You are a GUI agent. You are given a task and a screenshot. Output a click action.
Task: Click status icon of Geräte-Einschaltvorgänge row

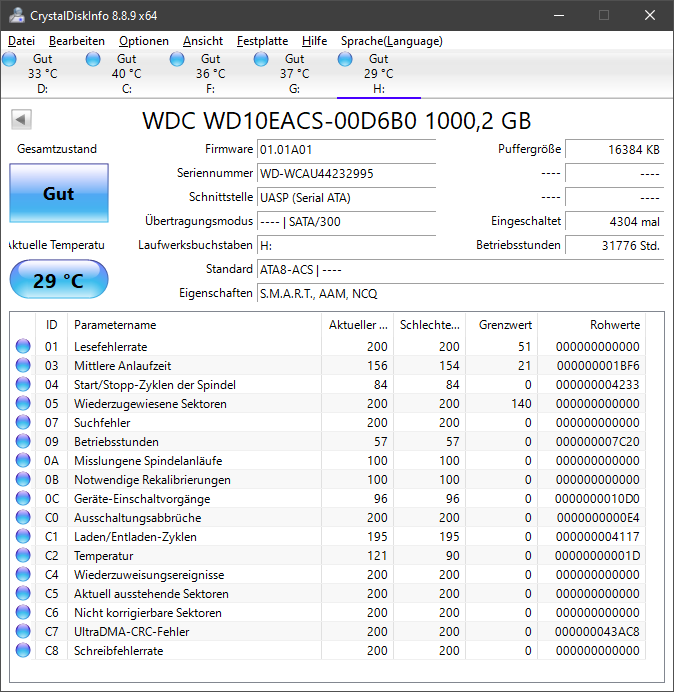(23, 499)
